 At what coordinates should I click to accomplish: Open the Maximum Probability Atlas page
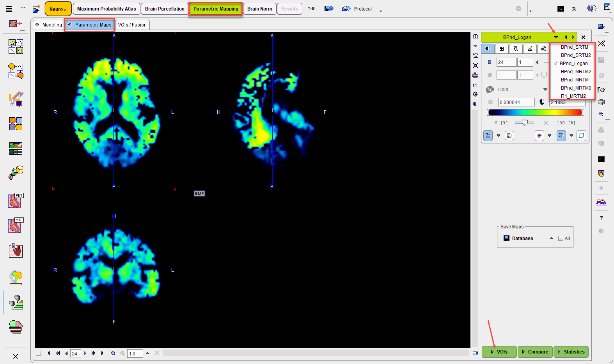point(106,9)
